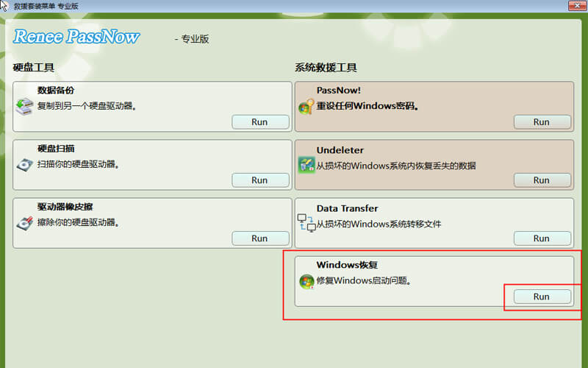This screenshot has width=588, height=368.
Task: Click 从损坏的Windows系统内恢复丢失的数据 description
Action: [x=396, y=166]
